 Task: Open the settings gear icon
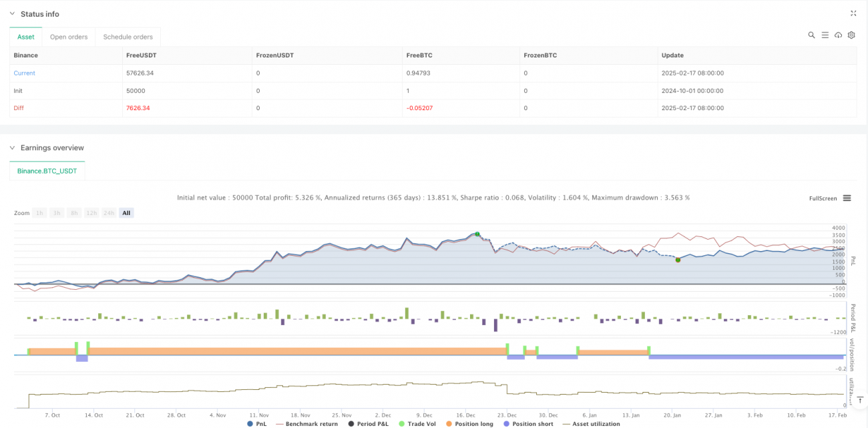click(x=851, y=35)
